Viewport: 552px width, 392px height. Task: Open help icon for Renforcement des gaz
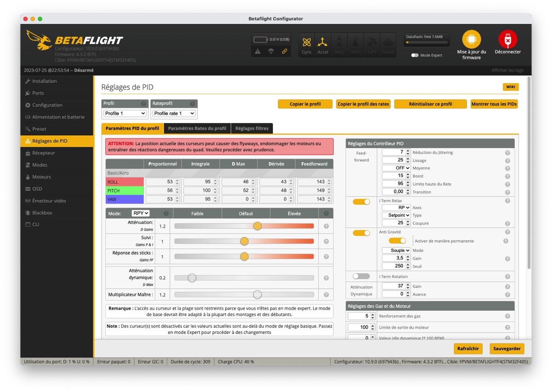507,316
